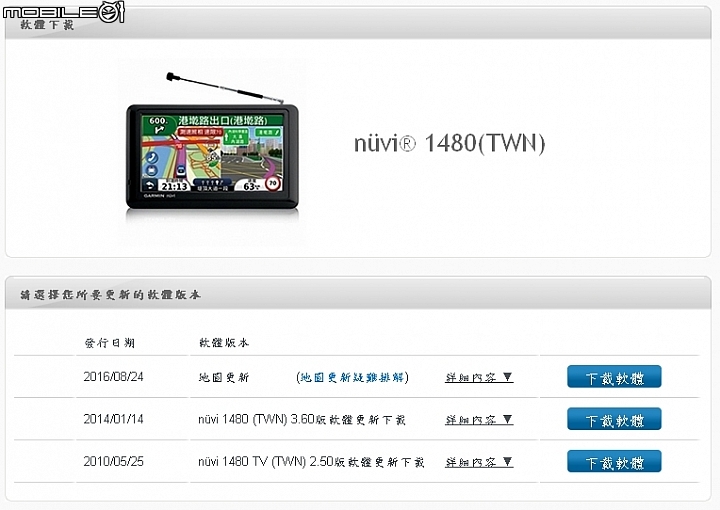This screenshot has height=510, width=720.
Task: Select the nüvi 1480 TV (TWN) 2.50版 text
Action: tap(311, 462)
